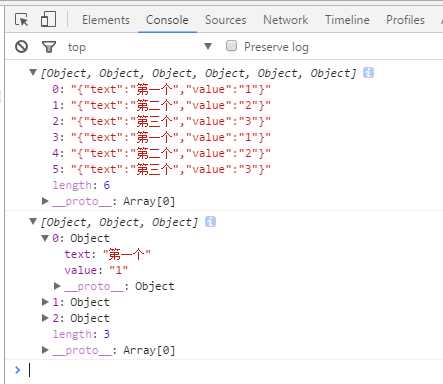Click info badge beside three-Object array

210,222
